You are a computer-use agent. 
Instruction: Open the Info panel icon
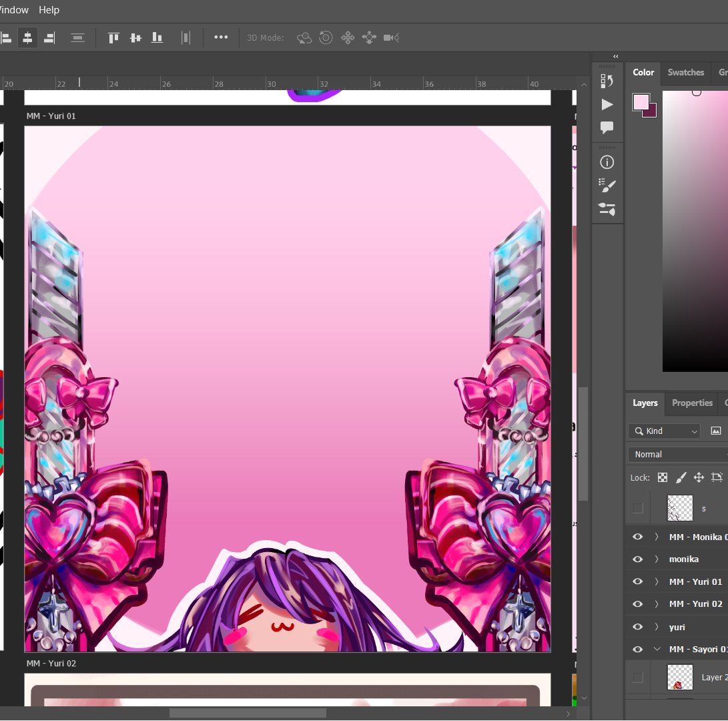pos(607,162)
